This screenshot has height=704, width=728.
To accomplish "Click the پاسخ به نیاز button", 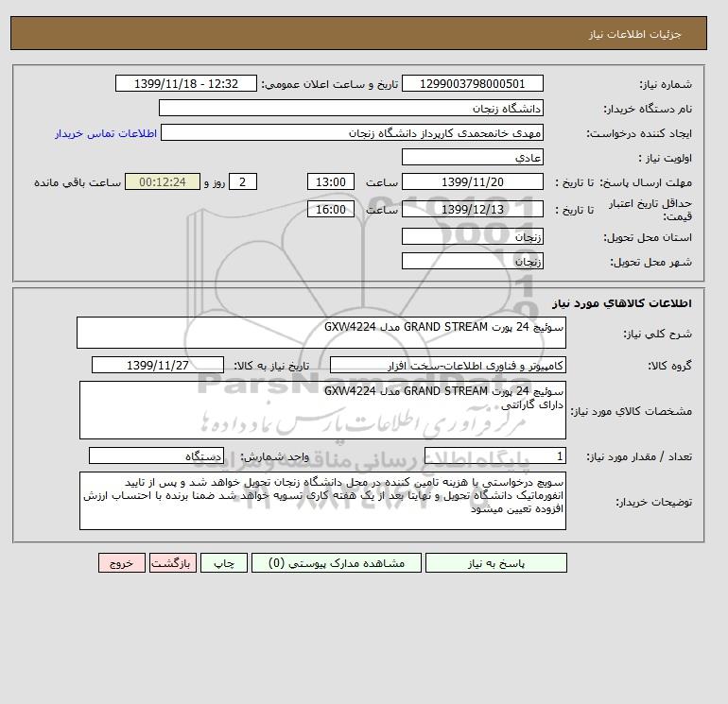I will pyautogui.click(x=495, y=563).
